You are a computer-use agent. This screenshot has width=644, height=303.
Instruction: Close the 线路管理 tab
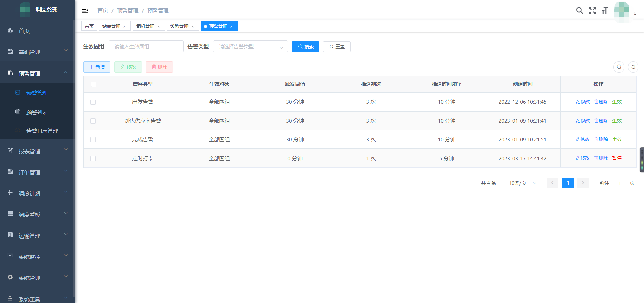click(193, 27)
